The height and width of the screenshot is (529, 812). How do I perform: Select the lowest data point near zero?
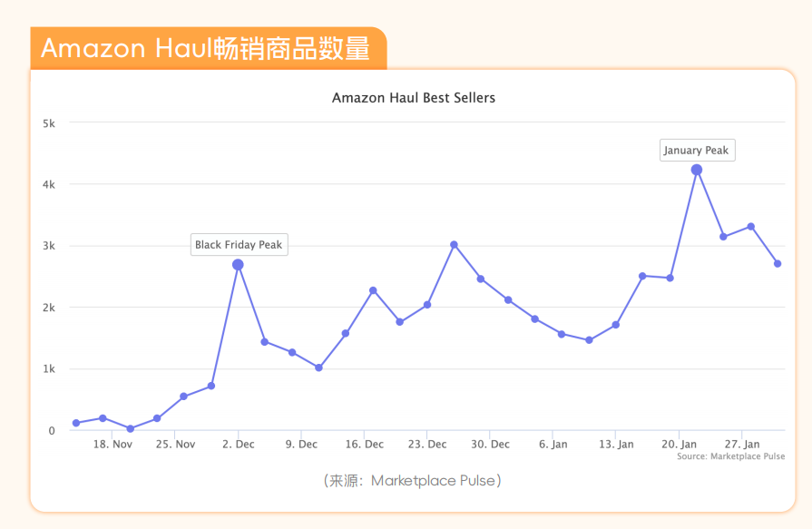click(130, 429)
